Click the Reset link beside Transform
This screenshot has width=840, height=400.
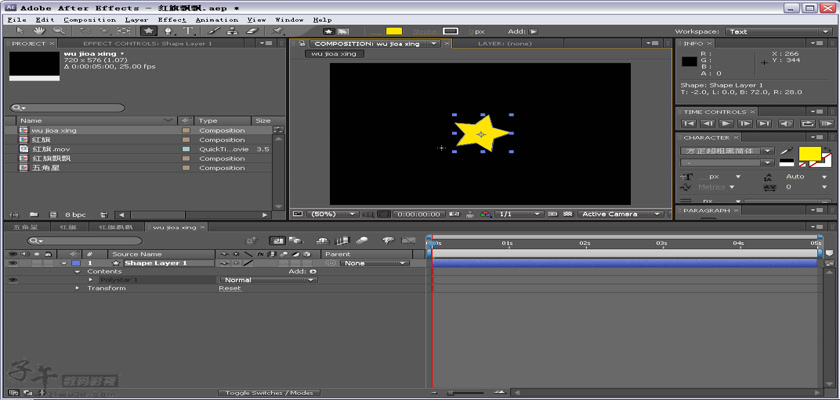click(x=230, y=288)
